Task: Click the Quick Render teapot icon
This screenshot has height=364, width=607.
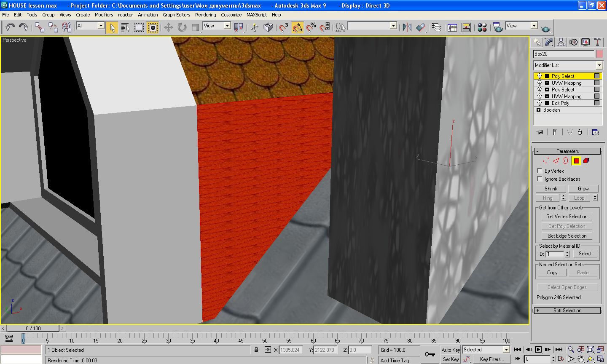Action: [x=546, y=28]
